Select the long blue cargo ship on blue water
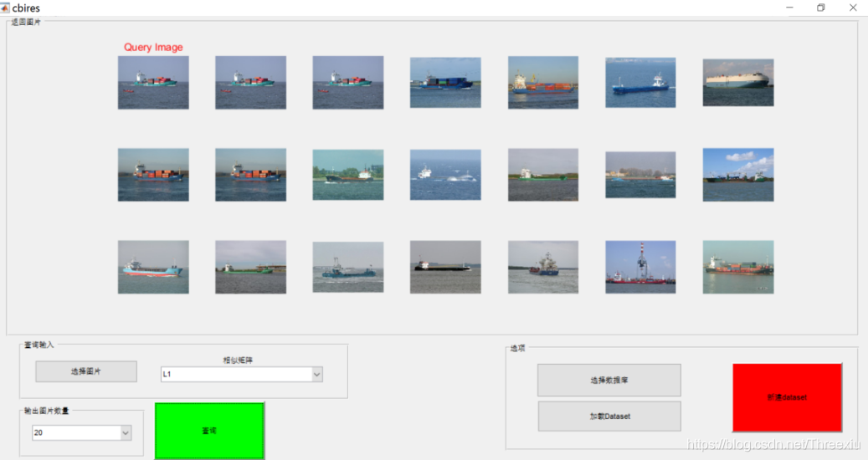Image resolution: width=868 pixels, height=460 pixels. click(640, 82)
